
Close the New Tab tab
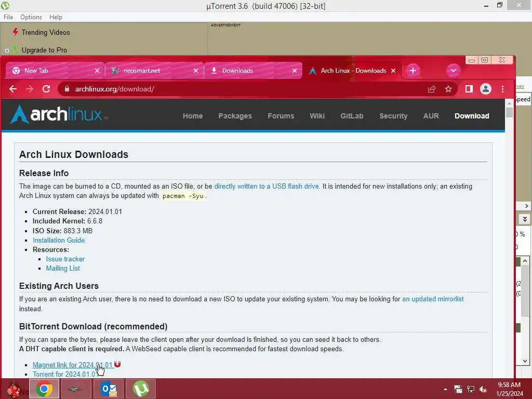tap(97, 71)
